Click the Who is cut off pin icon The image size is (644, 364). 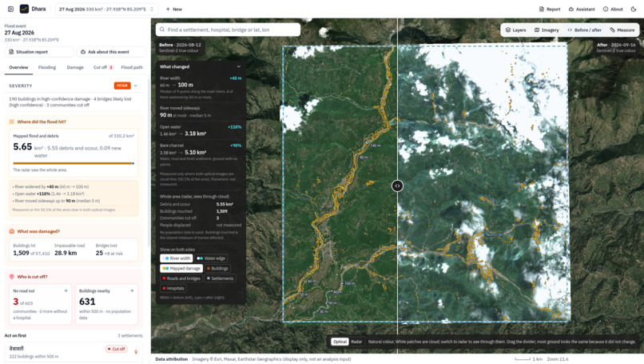(x=11, y=277)
